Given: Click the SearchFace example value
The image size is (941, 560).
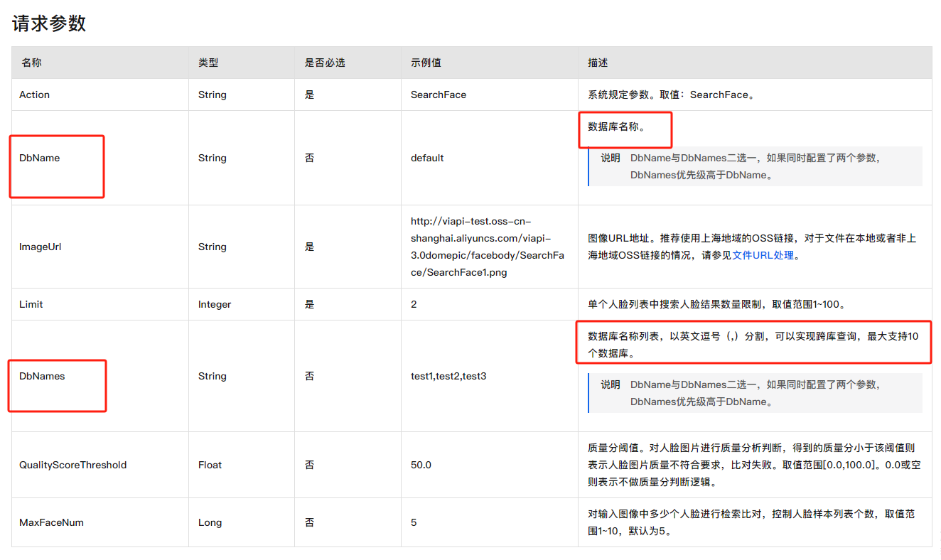Looking at the screenshot, I should [439, 95].
